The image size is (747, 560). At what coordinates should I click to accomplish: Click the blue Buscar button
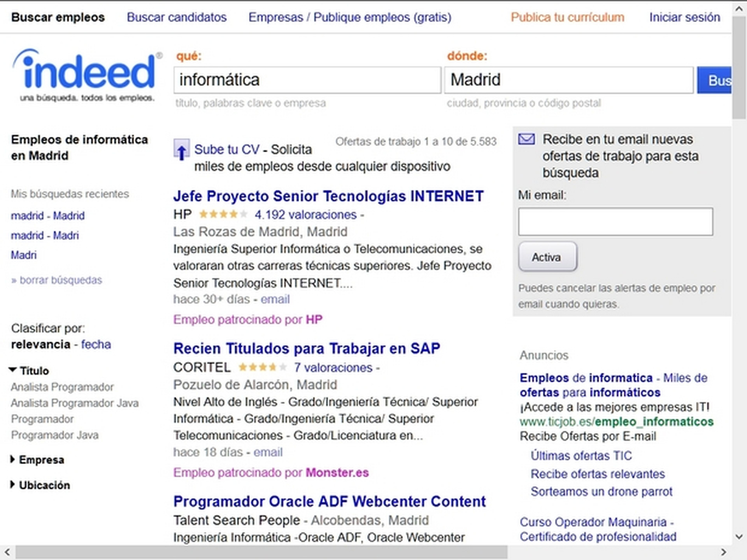714,80
